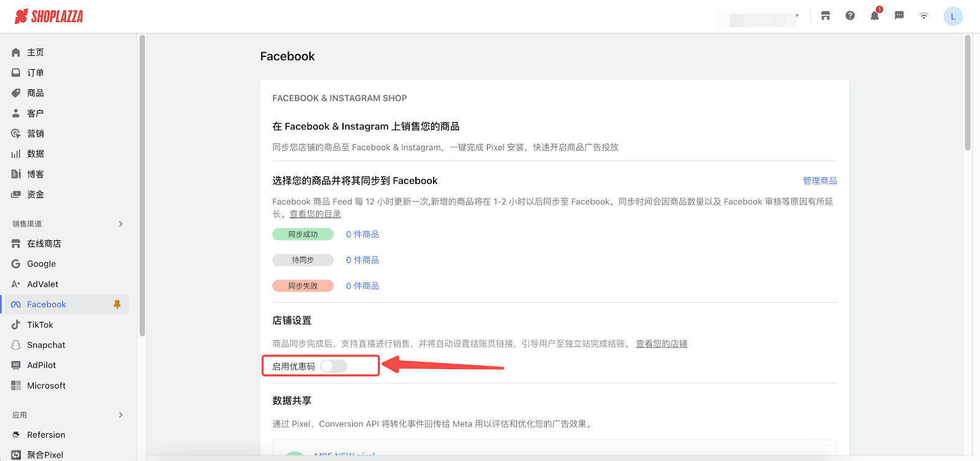Open the 查看您的目录 link
This screenshot has width=980, height=461.
point(315,214)
